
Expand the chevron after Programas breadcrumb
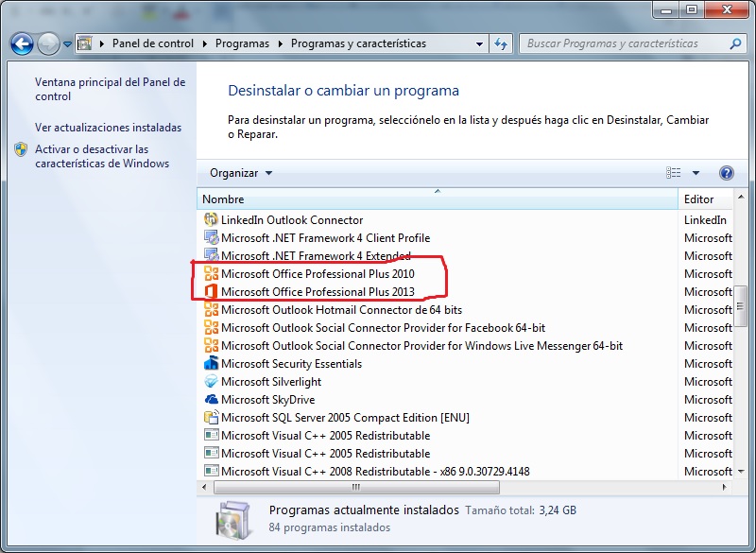pos(280,43)
